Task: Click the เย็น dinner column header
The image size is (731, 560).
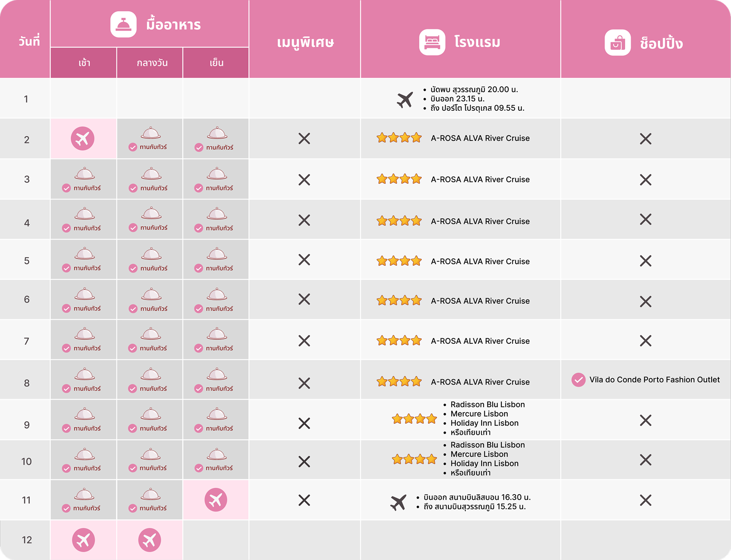Action: point(216,63)
